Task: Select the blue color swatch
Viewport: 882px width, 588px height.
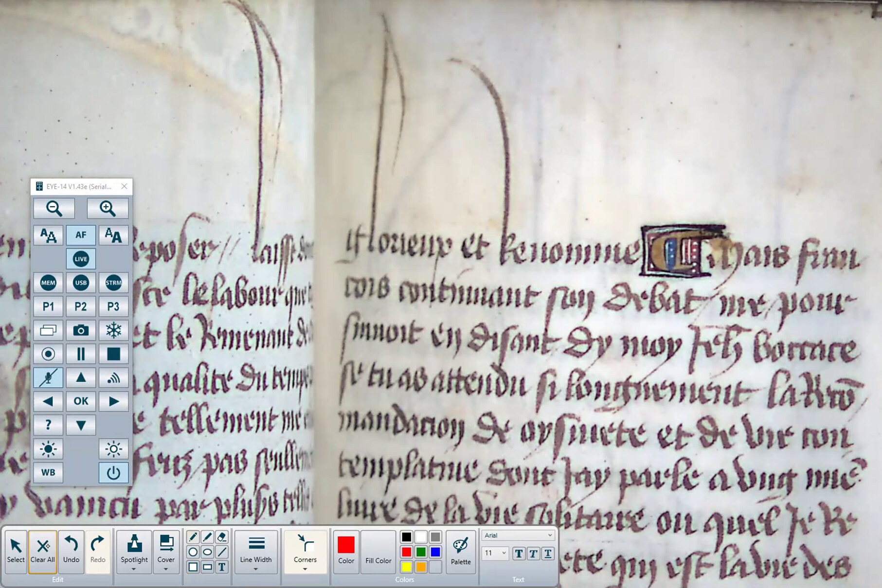Action: (x=435, y=552)
